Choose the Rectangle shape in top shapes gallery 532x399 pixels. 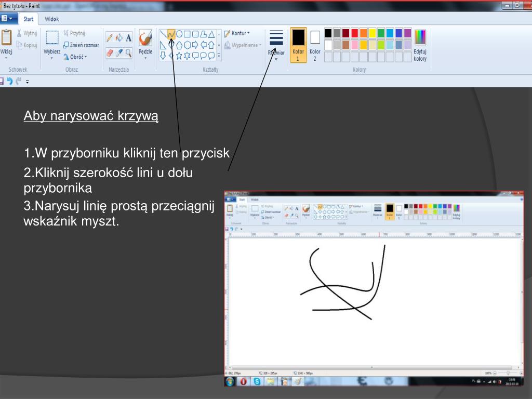pyautogui.click(x=187, y=34)
